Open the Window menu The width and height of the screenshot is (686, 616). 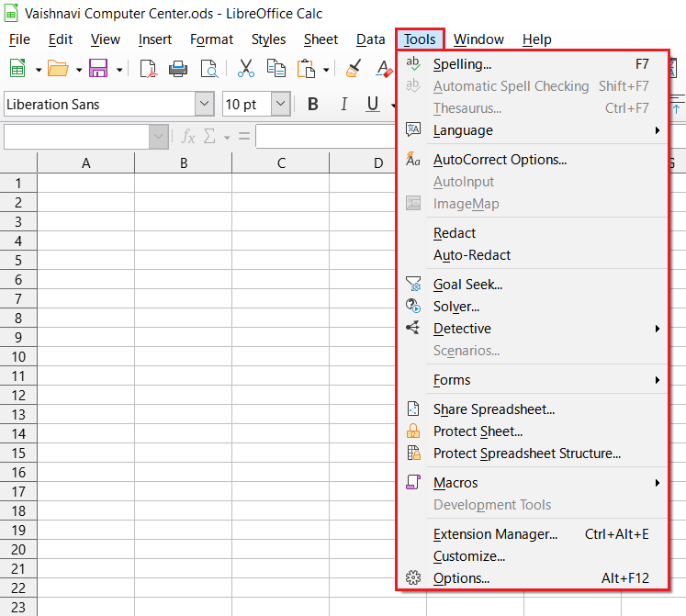[x=478, y=39]
